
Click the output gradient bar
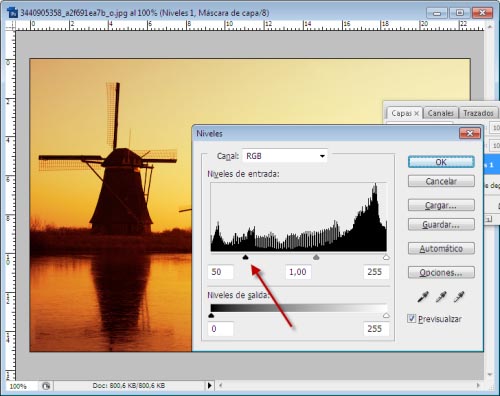tap(299, 308)
